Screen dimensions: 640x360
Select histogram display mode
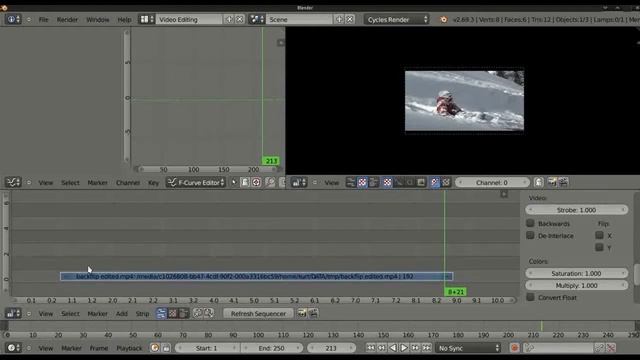[421, 182]
